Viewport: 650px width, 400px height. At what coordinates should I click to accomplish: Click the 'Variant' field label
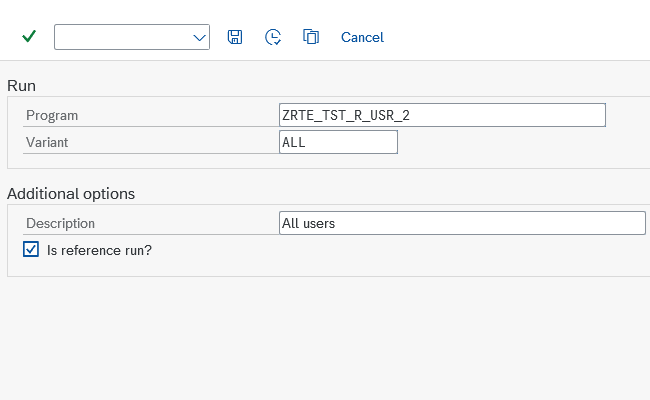(x=47, y=142)
